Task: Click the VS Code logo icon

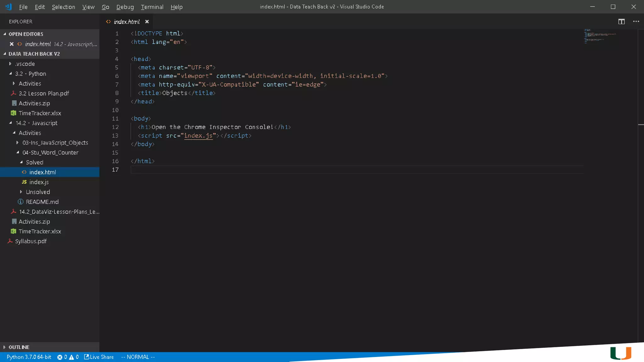Action: tap(8, 7)
